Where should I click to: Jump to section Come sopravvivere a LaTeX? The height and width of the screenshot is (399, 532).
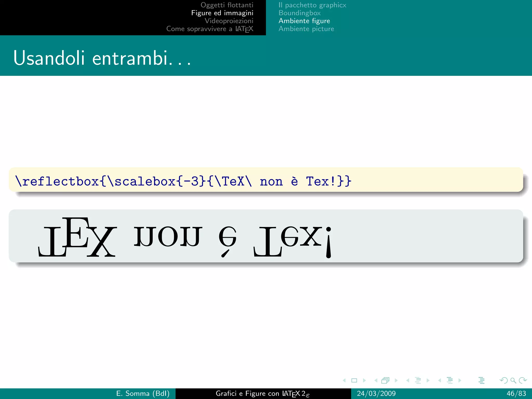click(210, 29)
